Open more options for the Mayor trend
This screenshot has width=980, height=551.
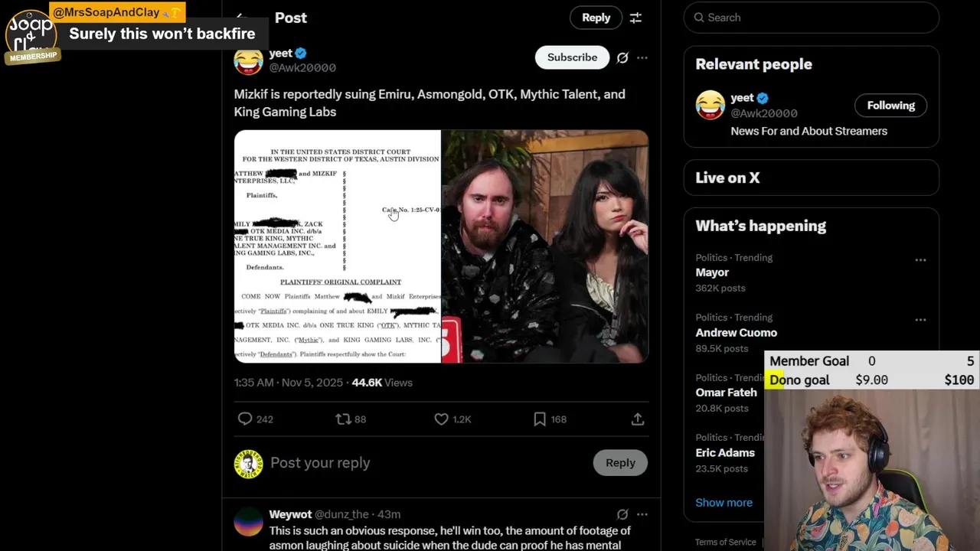(x=920, y=260)
